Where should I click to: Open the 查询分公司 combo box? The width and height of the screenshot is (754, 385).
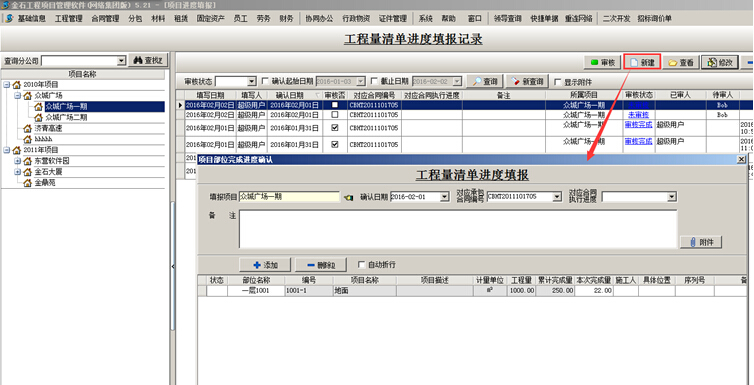(x=83, y=61)
